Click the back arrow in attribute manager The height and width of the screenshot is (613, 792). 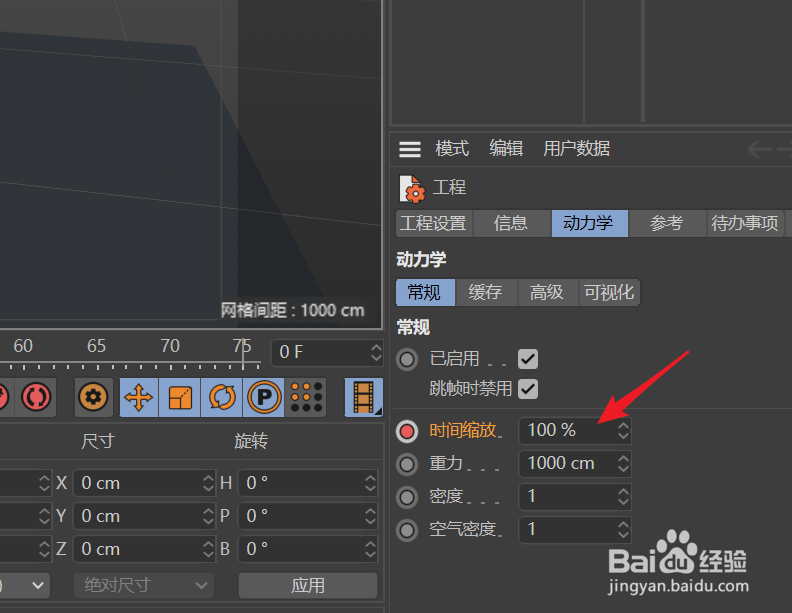(759, 149)
